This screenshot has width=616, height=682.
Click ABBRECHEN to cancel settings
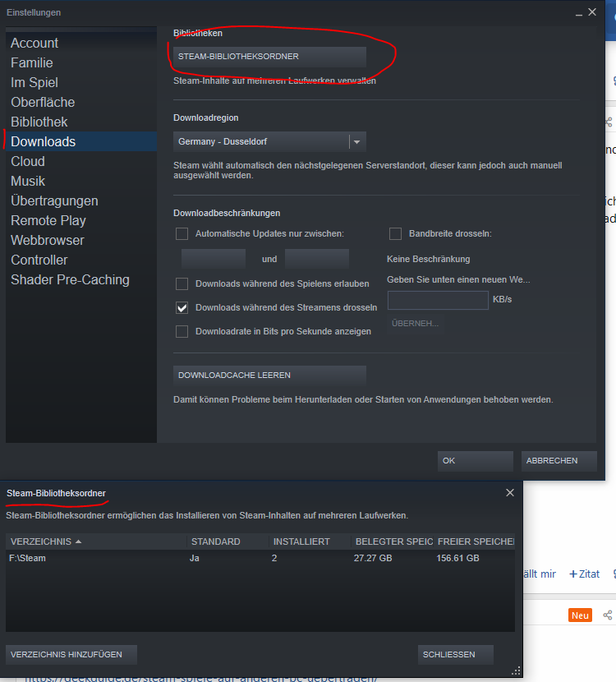[x=559, y=461]
